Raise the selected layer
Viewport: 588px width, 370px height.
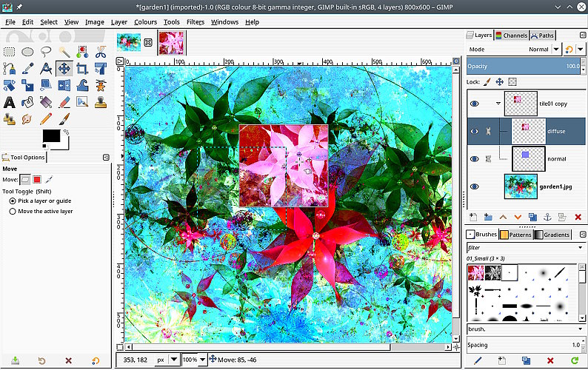pos(503,217)
